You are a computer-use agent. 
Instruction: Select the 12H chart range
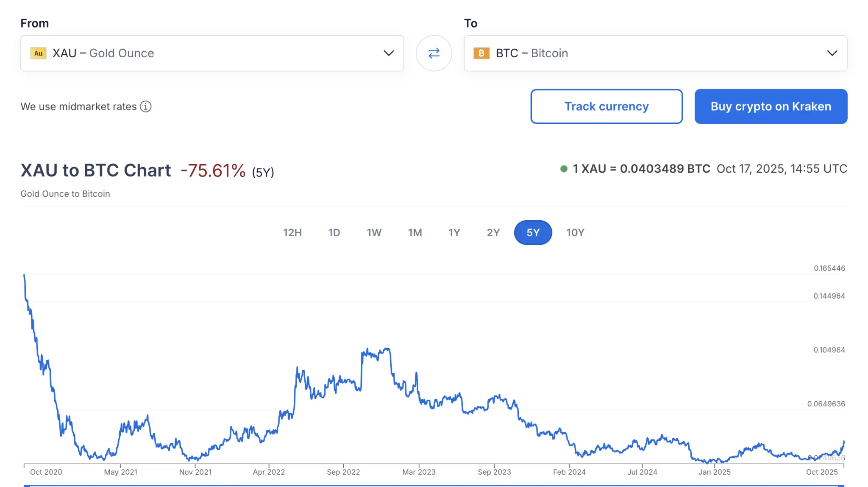tap(292, 232)
